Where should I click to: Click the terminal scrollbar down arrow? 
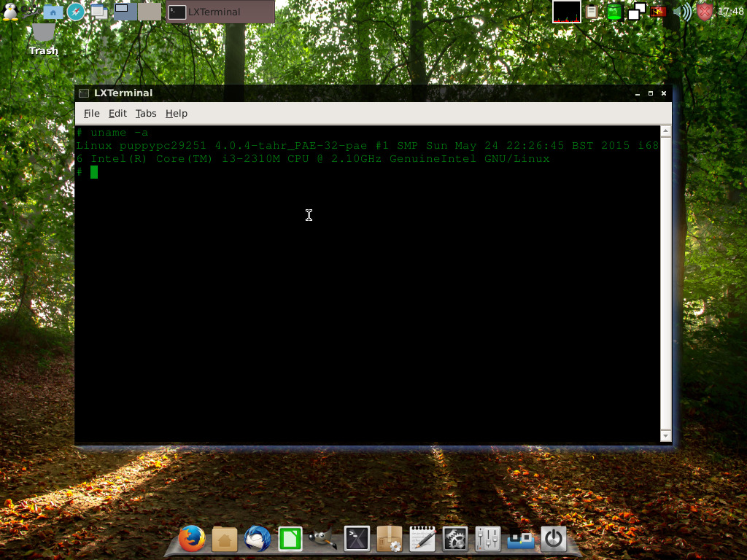tap(665, 435)
